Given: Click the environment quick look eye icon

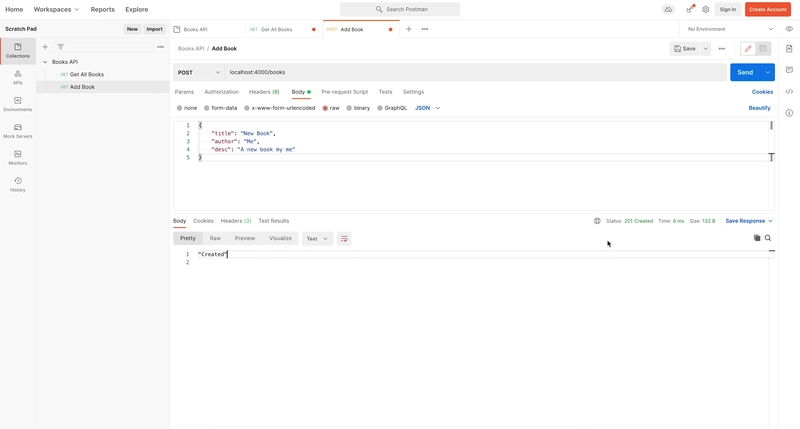Looking at the screenshot, I should point(789,29).
